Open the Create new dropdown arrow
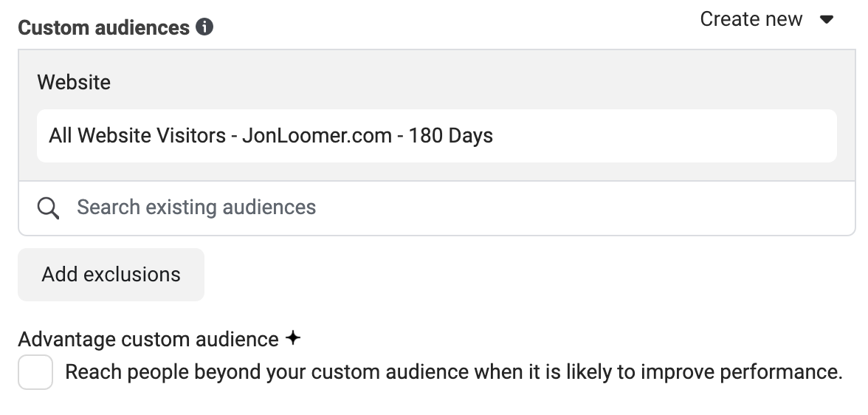 [827, 20]
